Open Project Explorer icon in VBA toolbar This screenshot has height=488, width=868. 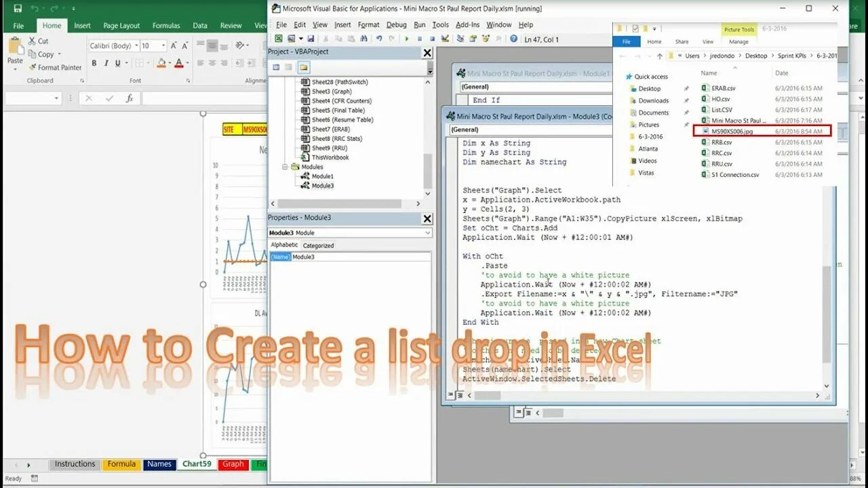pyautogui.click(x=460, y=39)
